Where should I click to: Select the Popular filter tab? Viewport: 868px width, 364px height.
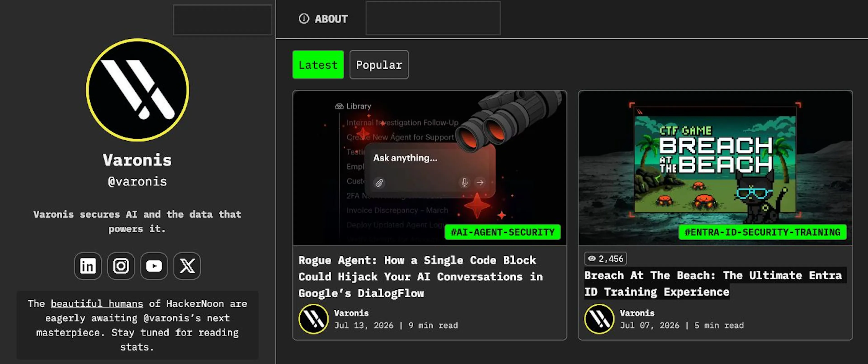click(379, 65)
